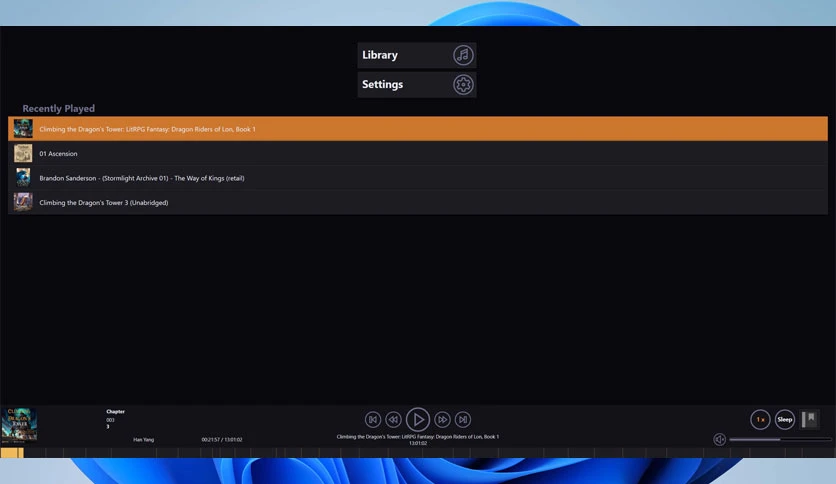The image size is (836, 484).
Task: Click the Chapter label in the player bar
Action: [x=115, y=412]
